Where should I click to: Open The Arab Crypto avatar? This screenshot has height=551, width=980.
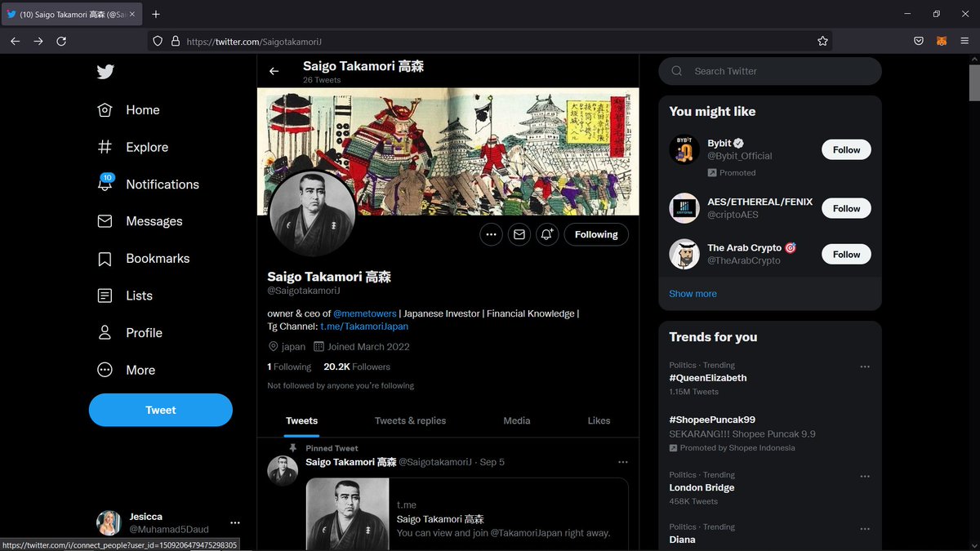pos(684,254)
